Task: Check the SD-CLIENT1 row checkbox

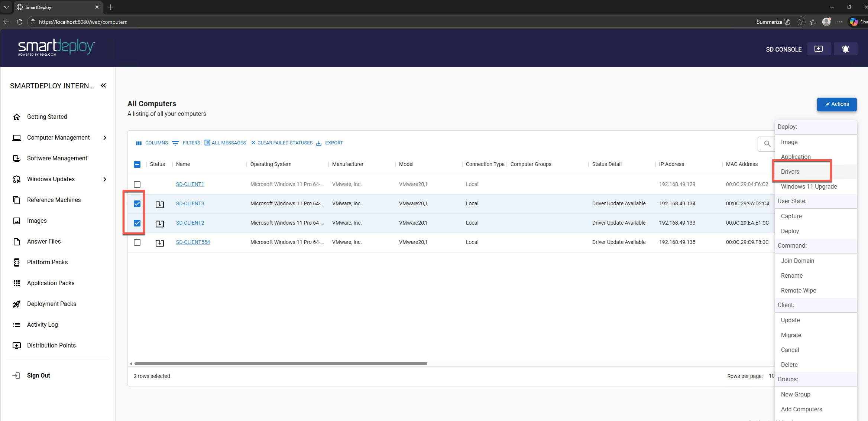Action: click(x=137, y=185)
